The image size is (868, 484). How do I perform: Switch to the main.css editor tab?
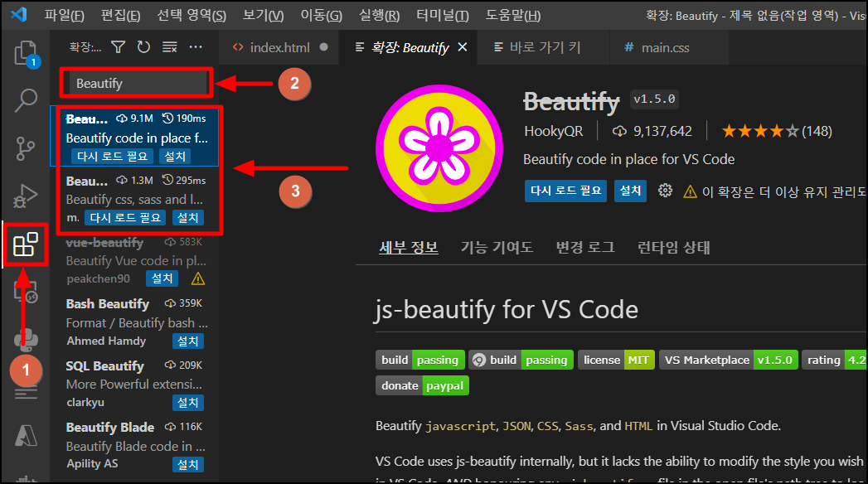tap(665, 47)
